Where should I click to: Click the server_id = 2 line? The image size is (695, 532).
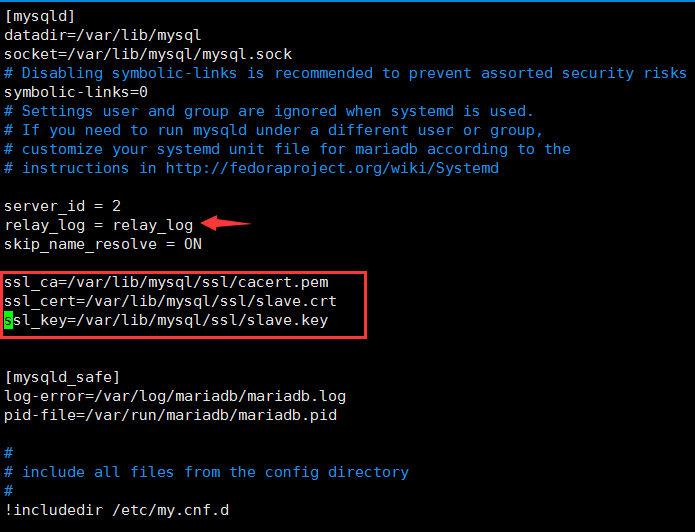[x=62, y=206]
